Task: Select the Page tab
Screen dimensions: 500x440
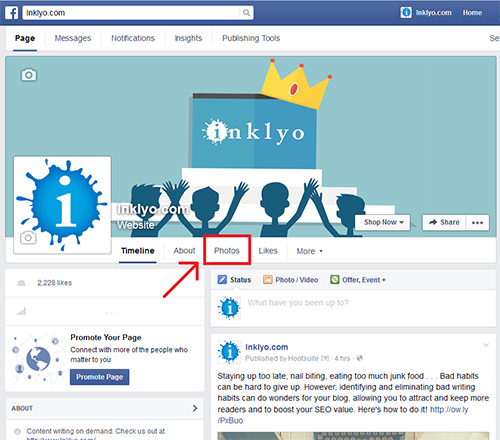Action: (25, 38)
